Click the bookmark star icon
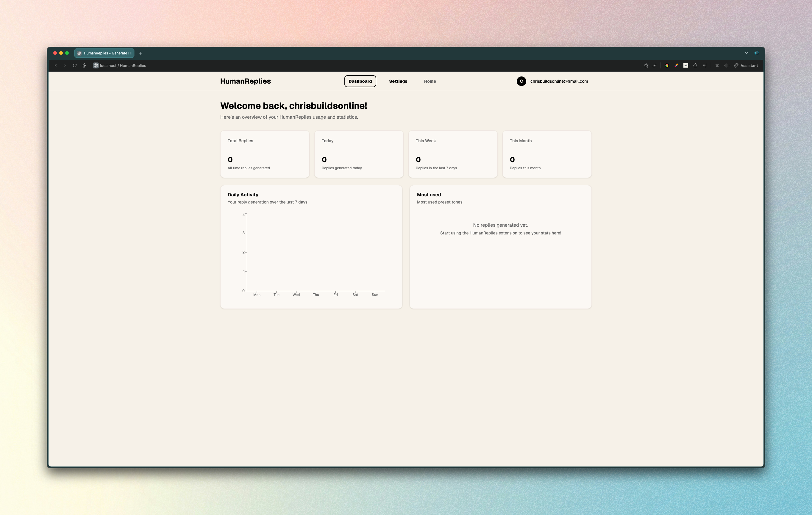 [x=646, y=66]
